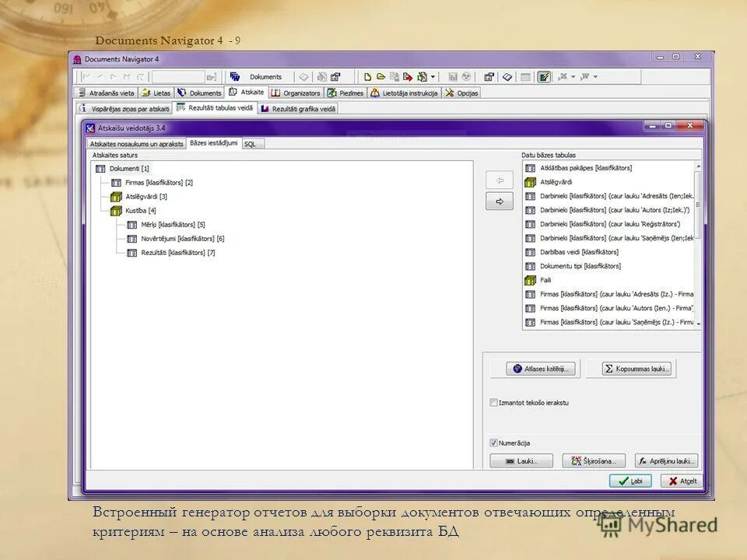Enable the Izmantot tekošo ierakstu checkbox
The height and width of the screenshot is (560, 747).
click(493, 402)
